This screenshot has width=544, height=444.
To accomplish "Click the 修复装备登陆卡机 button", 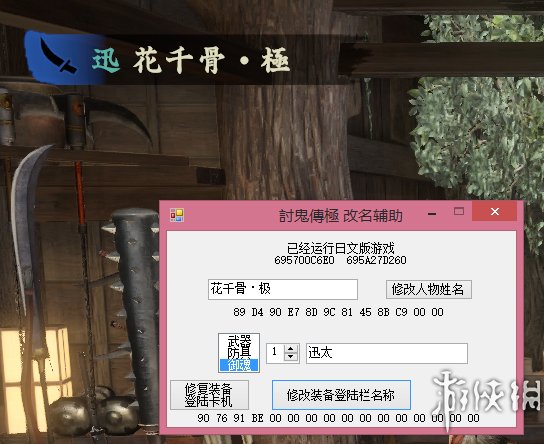I will 209,395.
